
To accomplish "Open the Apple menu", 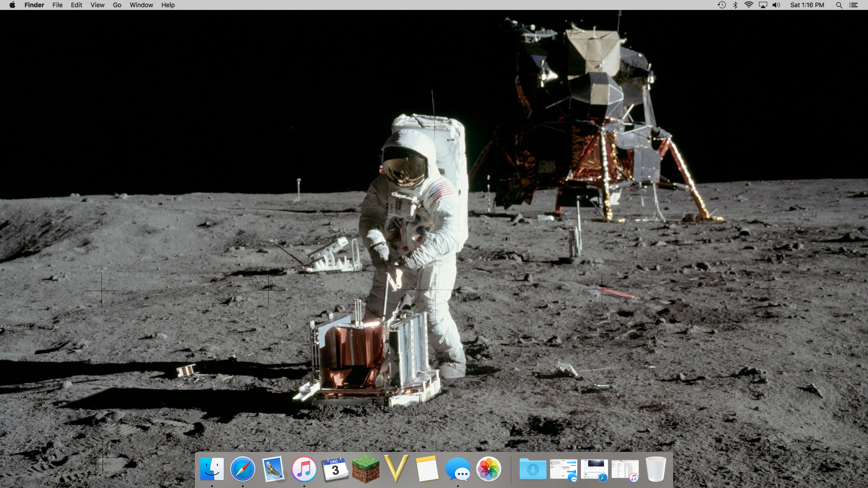I will tap(12, 5).
